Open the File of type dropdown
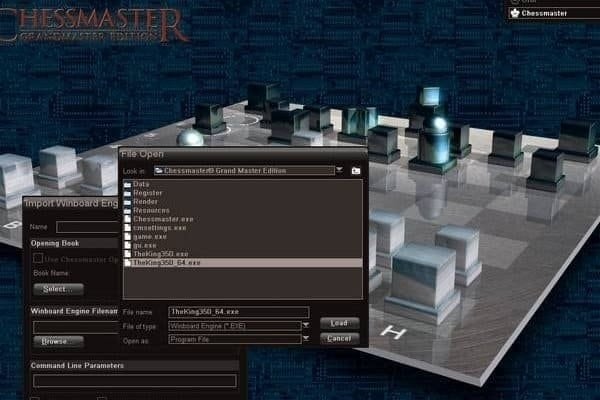600x400 pixels. [x=304, y=325]
